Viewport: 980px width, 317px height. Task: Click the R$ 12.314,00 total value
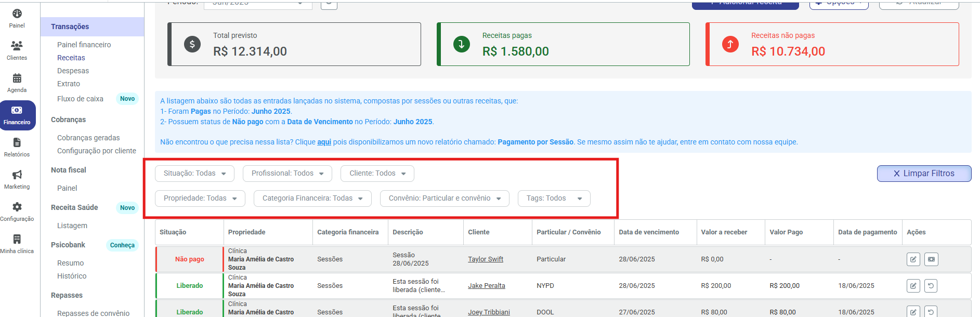250,51
